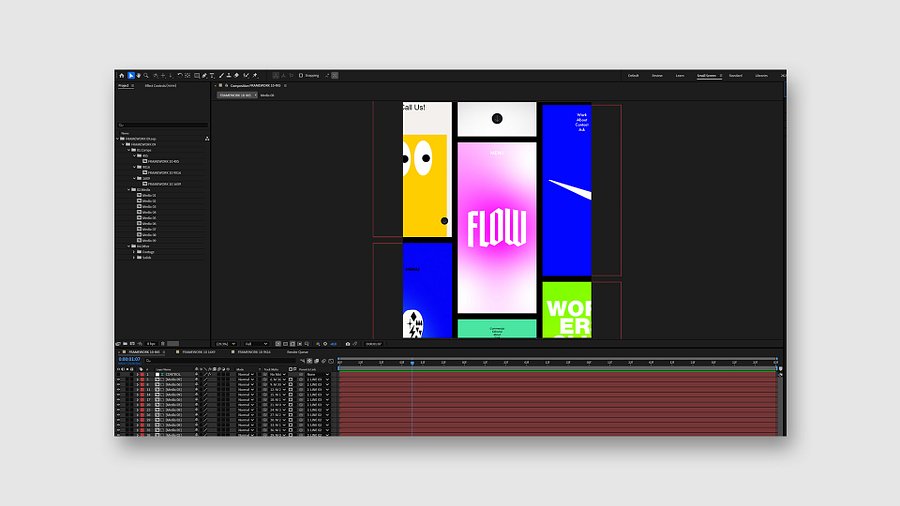This screenshot has height=506, width=900.
Task: Click the current time indicator on timeline ruler
Action: [412, 363]
